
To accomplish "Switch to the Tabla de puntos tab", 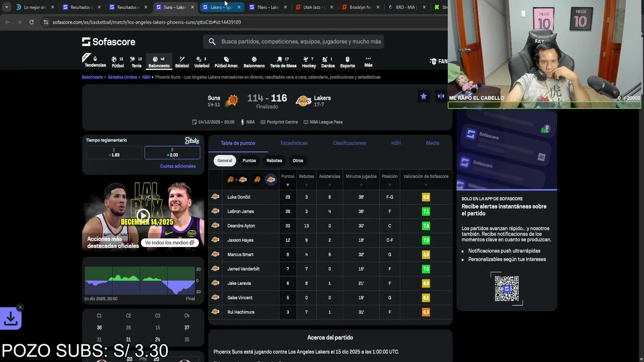I will [x=238, y=143].
